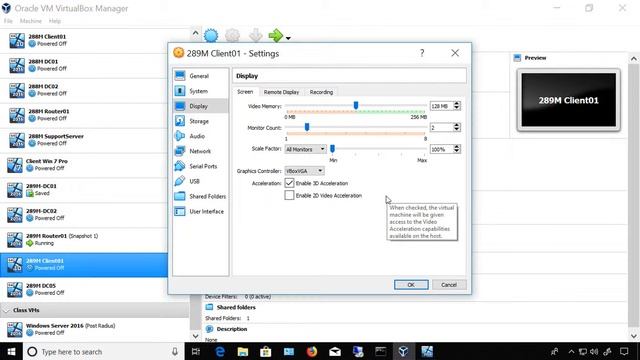Click the help question mark in Settings dialog
The height and width of the screenshot is (360, 640).
[x=422, y=53]
